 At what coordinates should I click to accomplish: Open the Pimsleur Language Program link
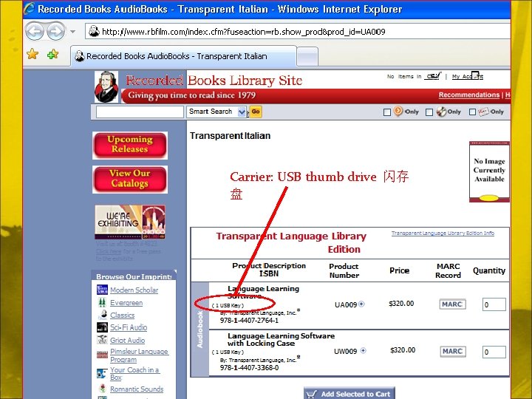click(x=139, y=355)
